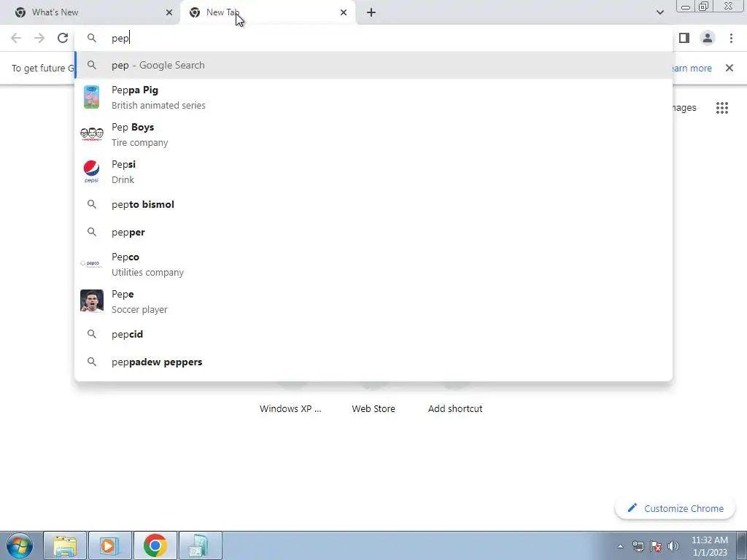This screenshot has width=747, height=560.
Task: Open the Action Center flag icon
Action: point(656,546)
